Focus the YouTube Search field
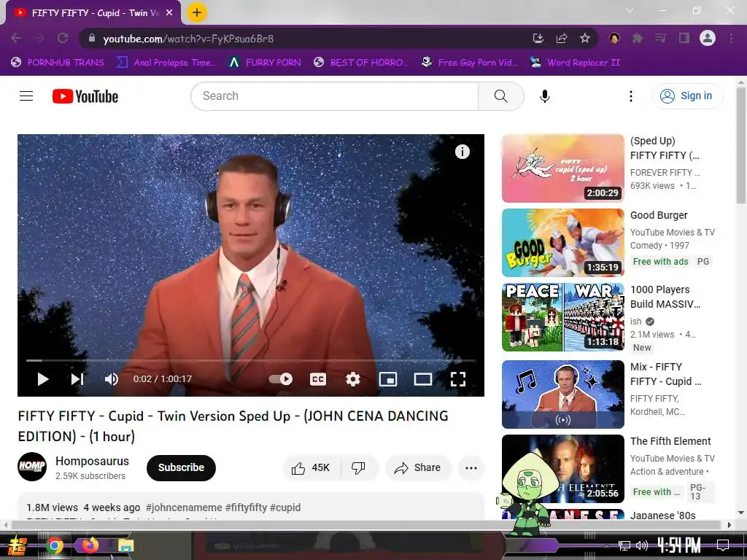The width and height of the screenshot is (747, 560). coord(334,96)
